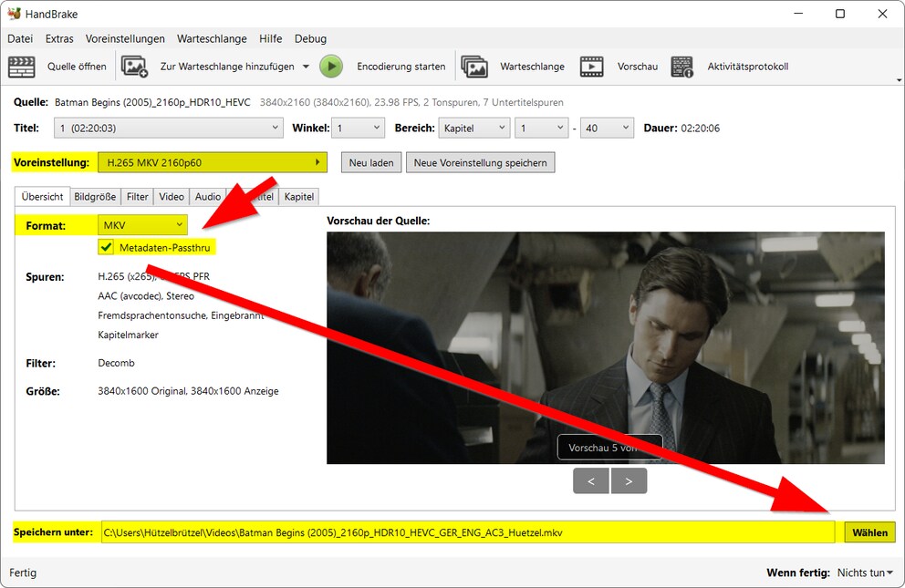Open the Format MKV dropdown
This screenshot has width=905, height=588.
[141, 224]
